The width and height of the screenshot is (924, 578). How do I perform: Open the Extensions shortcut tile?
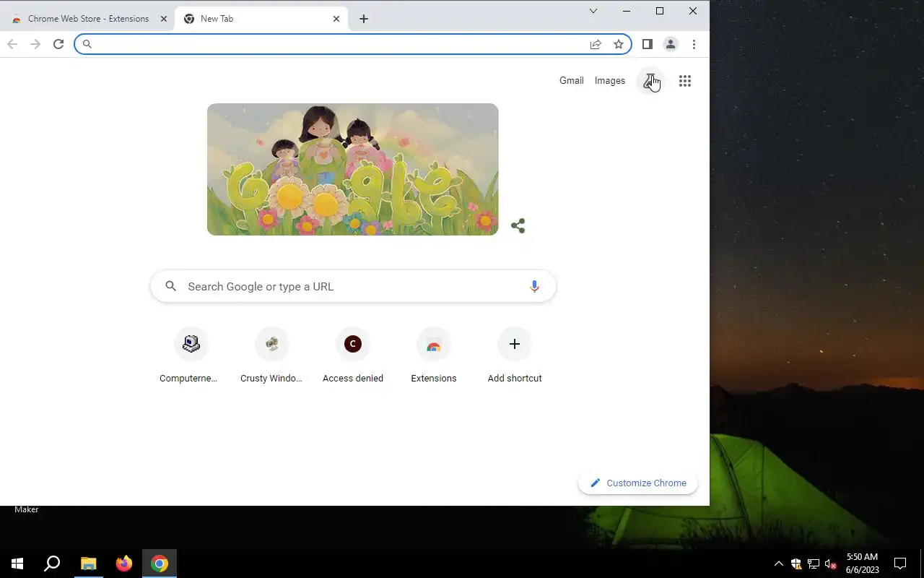point(434,356)
